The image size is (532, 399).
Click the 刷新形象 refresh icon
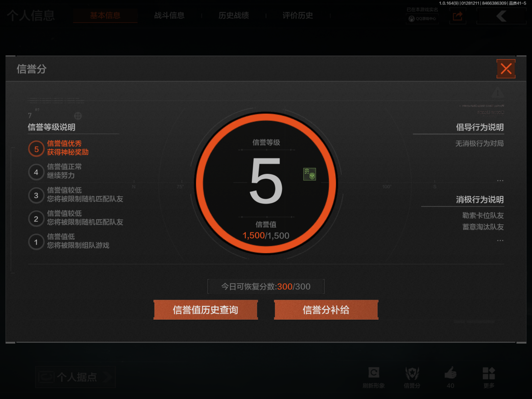tap(374, 373)
